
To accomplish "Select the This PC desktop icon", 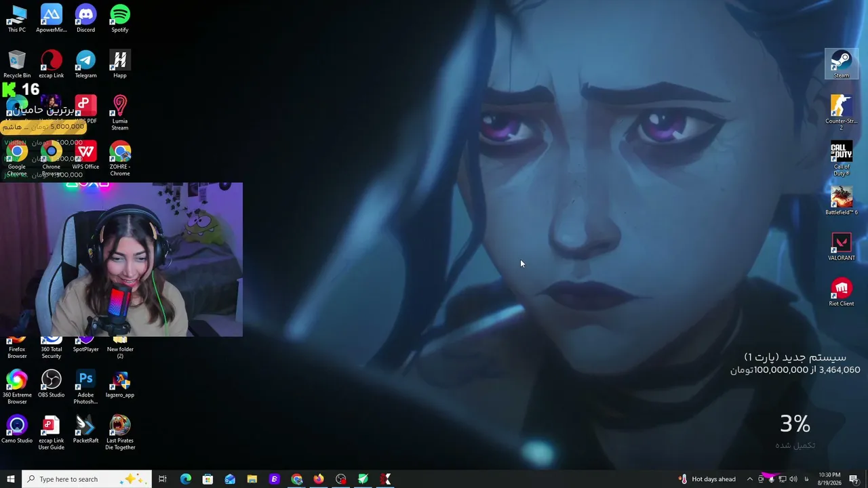I will (x=17, y=18).
